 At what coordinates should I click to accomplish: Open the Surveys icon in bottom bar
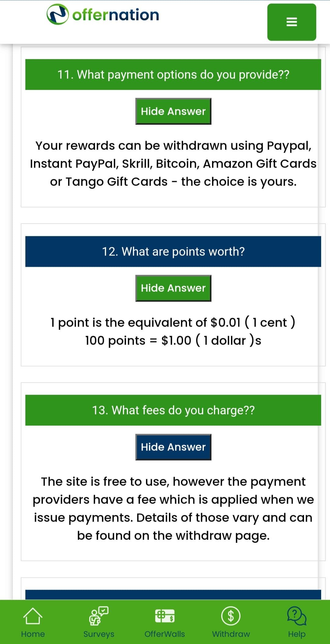pos(99,616)
